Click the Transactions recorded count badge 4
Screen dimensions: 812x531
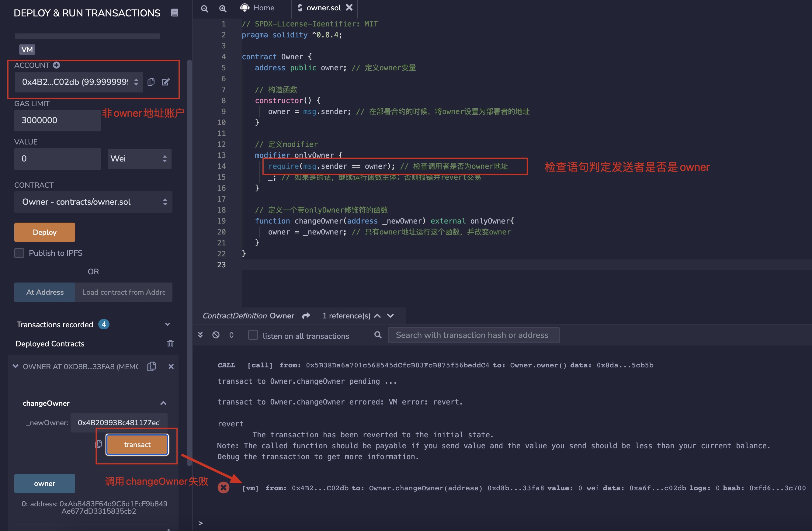pyautogui.click(x=104, y=324)
